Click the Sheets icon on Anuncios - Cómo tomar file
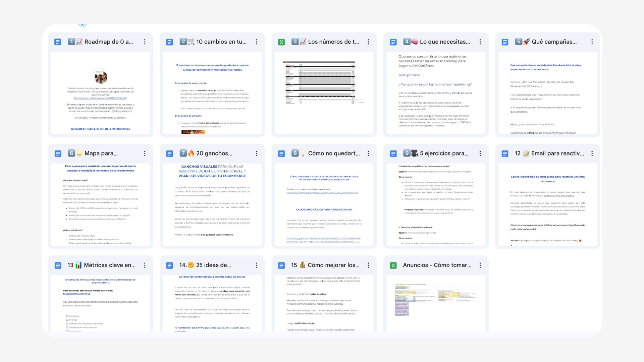 pos(393,265)
